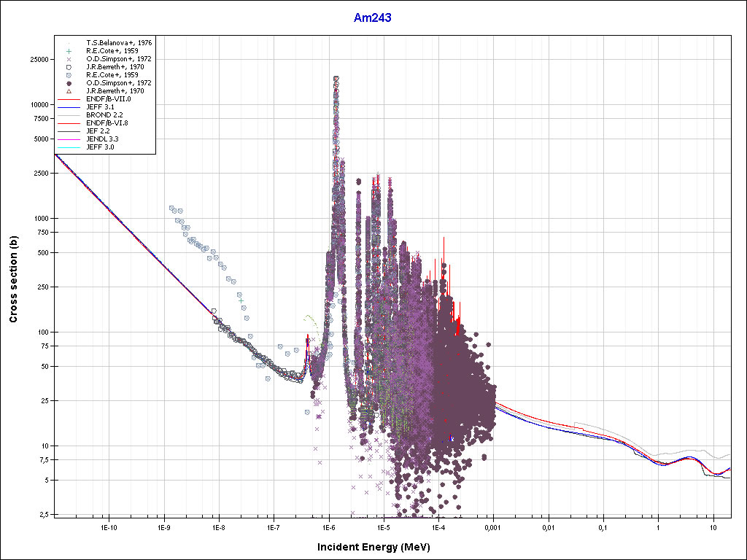Click the crossed-square marker in the legend
Screen dimensions: 747x560
pos(68,75)
